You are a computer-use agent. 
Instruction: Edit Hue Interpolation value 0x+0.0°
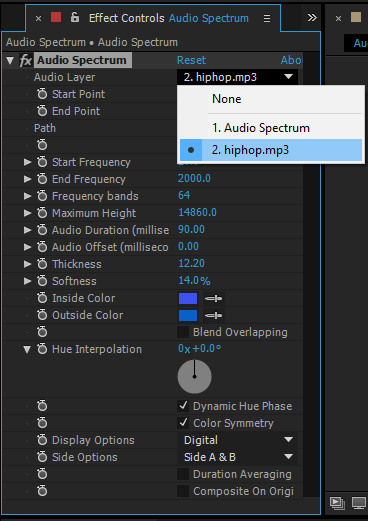click(x=199, y=349)
